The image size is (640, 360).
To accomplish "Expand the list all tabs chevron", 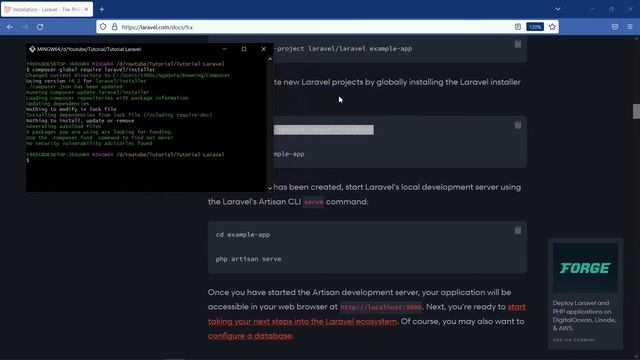I will click(558, 9).
